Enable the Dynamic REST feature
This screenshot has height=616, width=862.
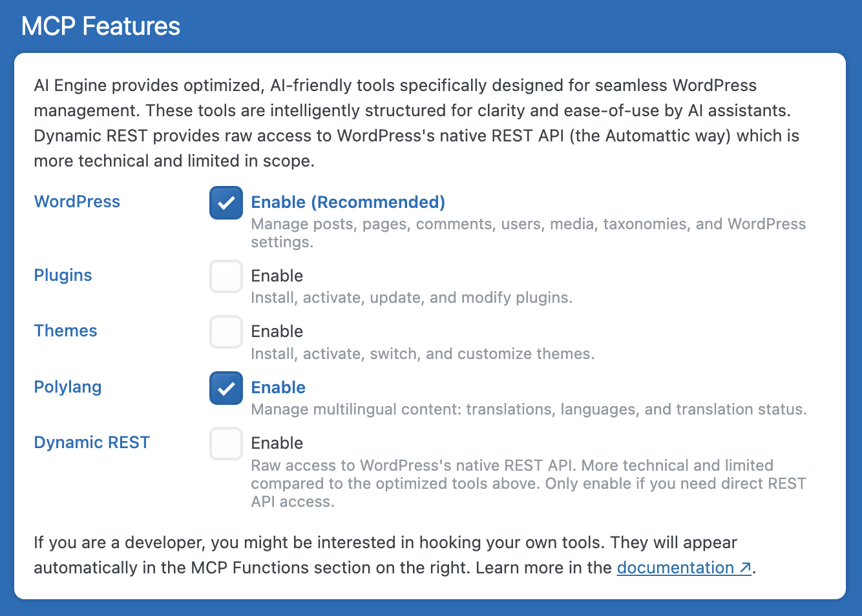click(226, 443)
